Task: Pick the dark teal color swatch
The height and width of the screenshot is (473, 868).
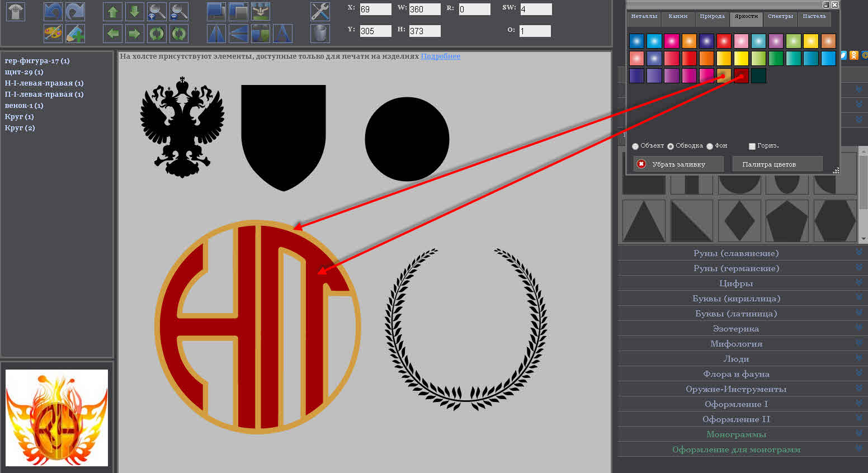Action: click(759, 75)
